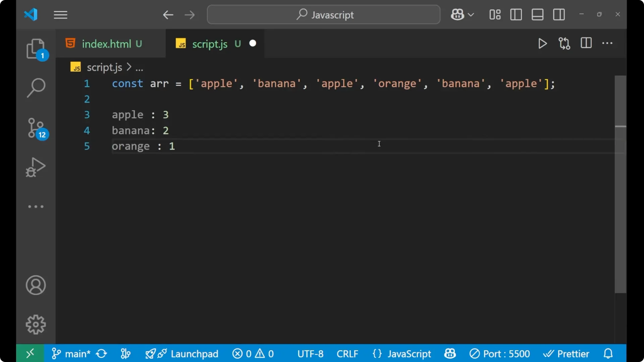
Task: Open Settings via the gear icon
Action: (x=36, y=324)
